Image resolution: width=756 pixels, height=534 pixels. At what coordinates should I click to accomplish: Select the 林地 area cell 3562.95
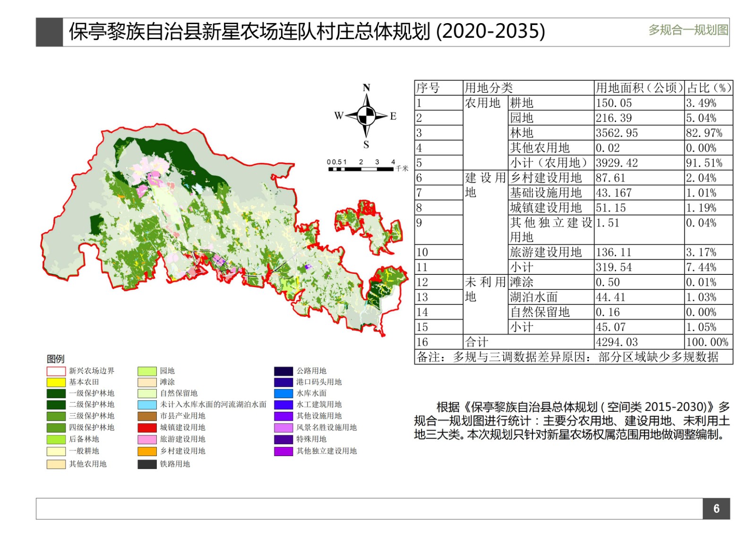[617, 133]
